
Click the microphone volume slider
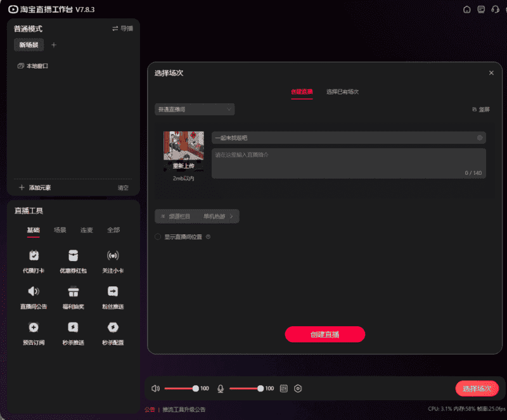245,388
